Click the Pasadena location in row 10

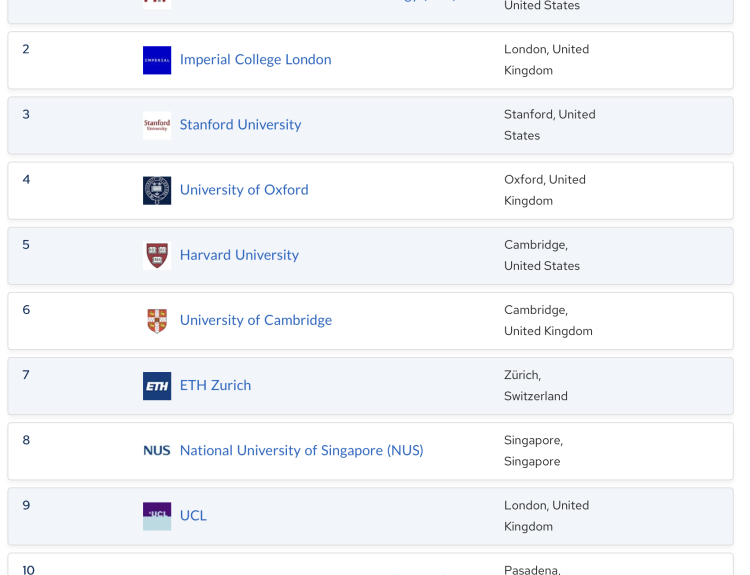click(x=534, y=569)
